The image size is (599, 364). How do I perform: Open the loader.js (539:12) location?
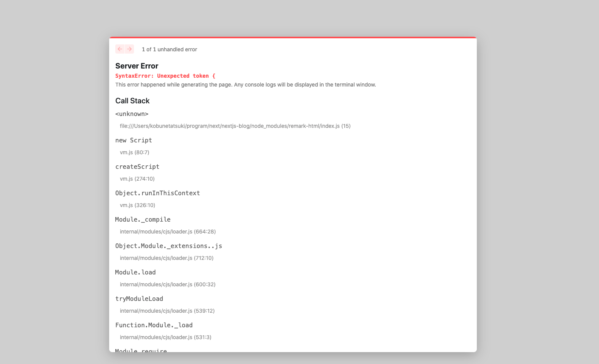pos(167,311)
